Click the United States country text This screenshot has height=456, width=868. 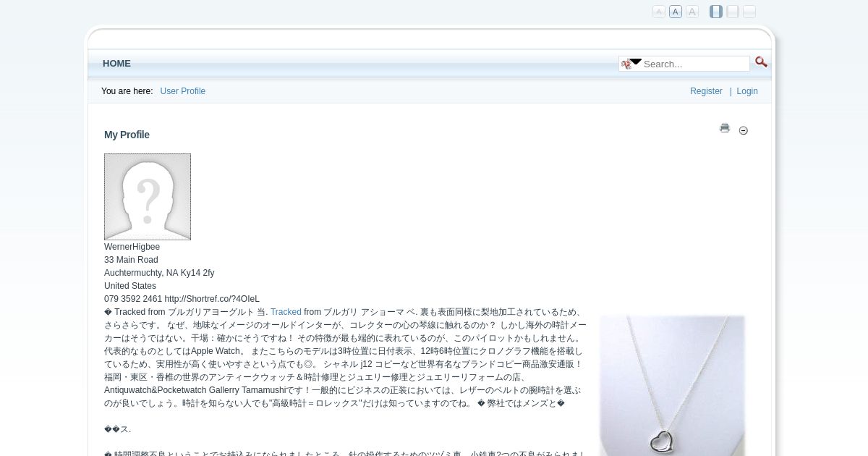point(130,286)
